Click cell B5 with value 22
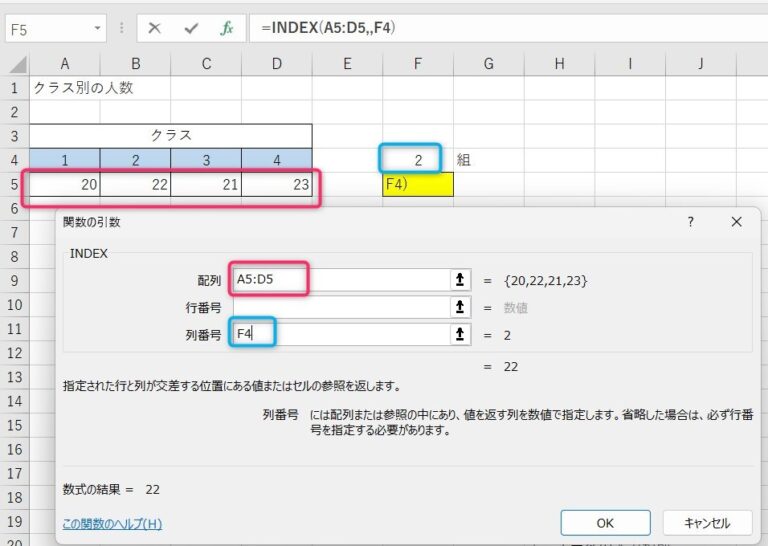The width and height of the screenshot is (768, 546). tap(136, 184)
